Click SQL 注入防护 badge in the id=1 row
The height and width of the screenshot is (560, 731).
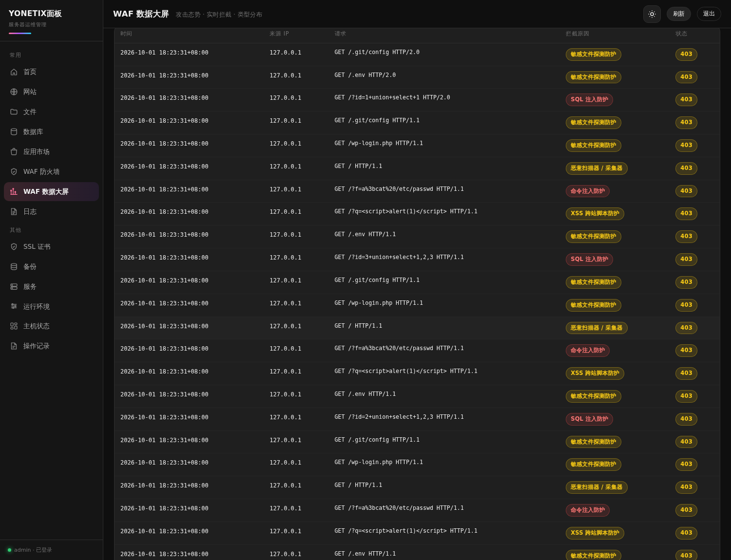(x=589, y=100)
